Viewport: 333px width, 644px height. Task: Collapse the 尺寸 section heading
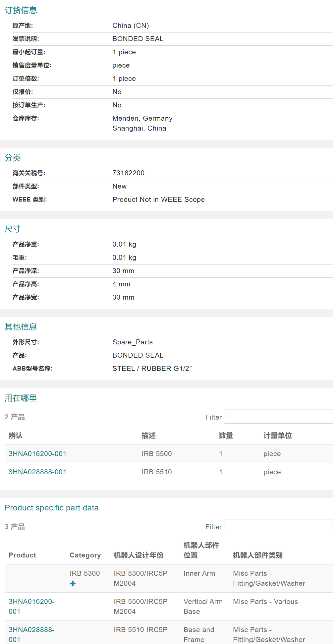point(13,229)
